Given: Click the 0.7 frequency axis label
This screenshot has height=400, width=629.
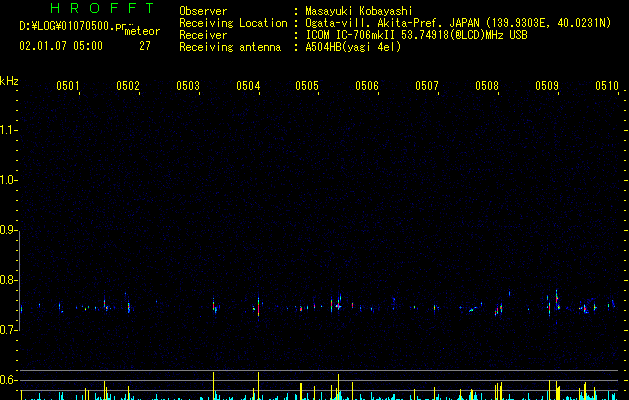Looking at the screenshot, I should (x=9, y=330).
